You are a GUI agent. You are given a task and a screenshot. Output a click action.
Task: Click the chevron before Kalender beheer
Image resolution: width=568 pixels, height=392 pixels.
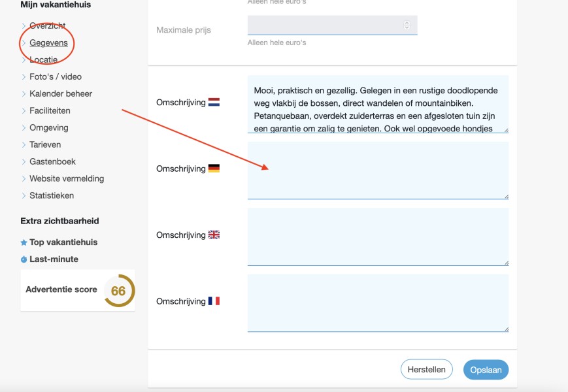[x=24, y=93]
